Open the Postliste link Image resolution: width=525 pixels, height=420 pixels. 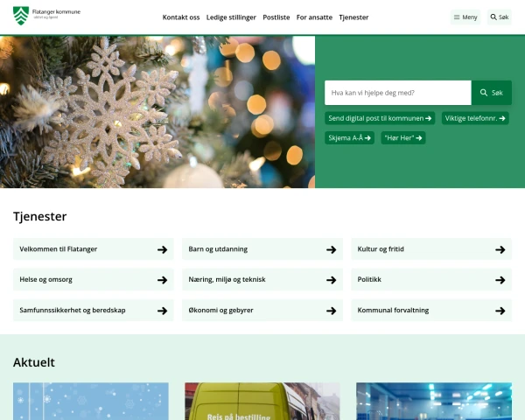(276, 17)
